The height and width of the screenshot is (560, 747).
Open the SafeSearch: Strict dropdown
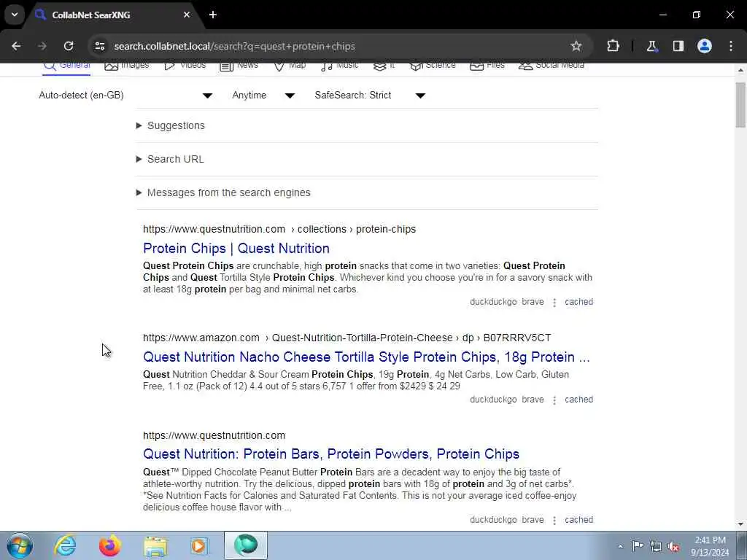coord(370,96)
